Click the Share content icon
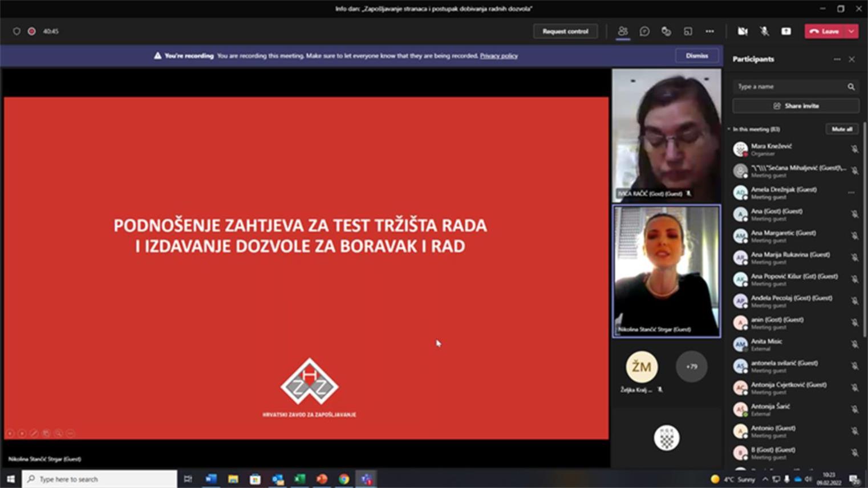 point(786,31)
